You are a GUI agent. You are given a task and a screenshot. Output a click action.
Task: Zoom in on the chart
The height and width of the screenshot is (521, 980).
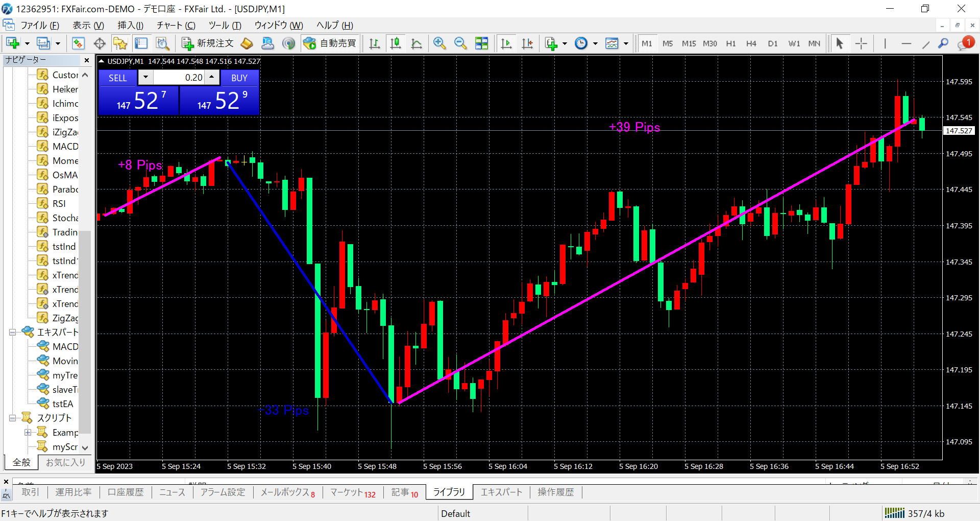(439, 43)
